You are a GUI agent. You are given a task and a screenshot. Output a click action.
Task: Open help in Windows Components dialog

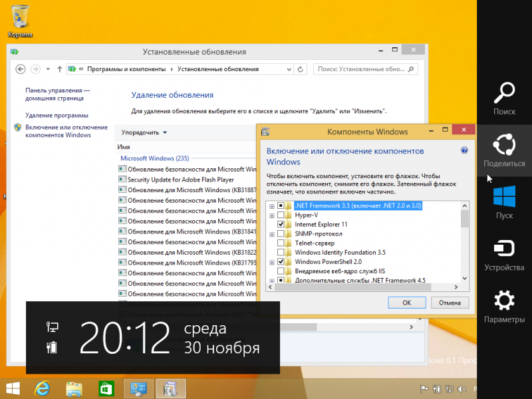464,150
